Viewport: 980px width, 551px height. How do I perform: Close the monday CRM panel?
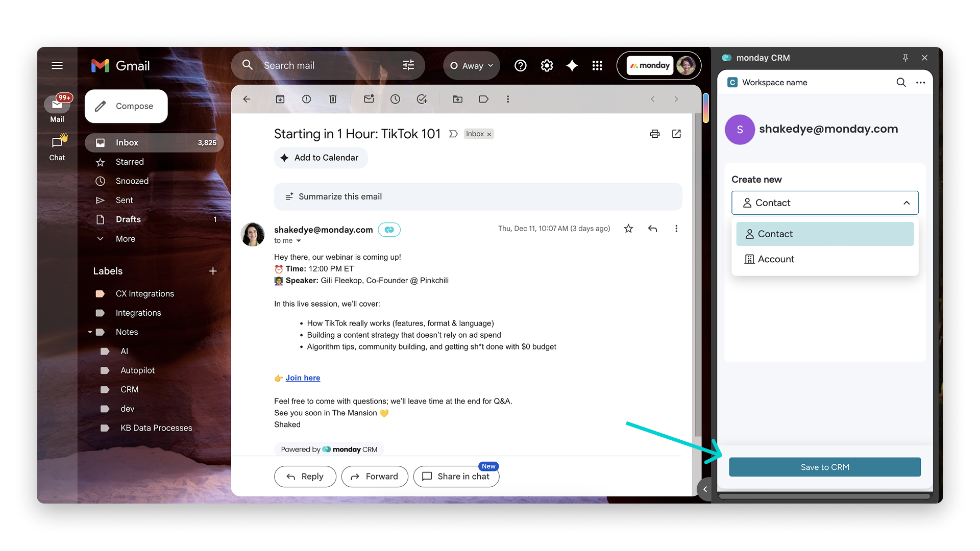[924, 58]
